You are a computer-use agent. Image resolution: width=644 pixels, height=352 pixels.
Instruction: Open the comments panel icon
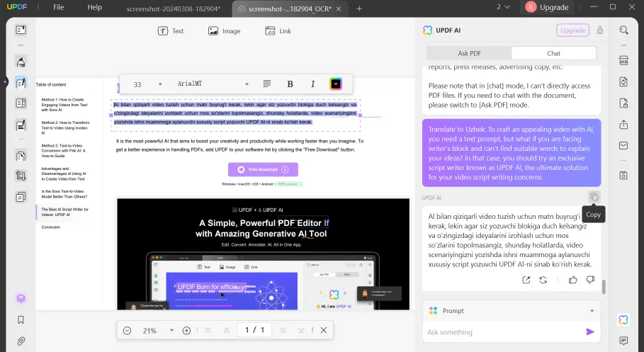pos(623,341)
